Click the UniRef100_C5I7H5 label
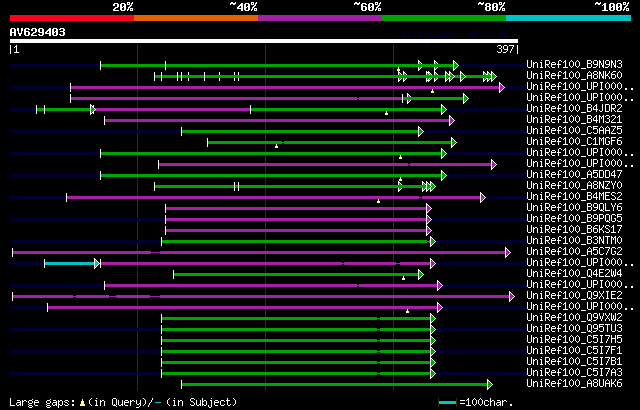The image size is (640, 410). click(574, 340)
